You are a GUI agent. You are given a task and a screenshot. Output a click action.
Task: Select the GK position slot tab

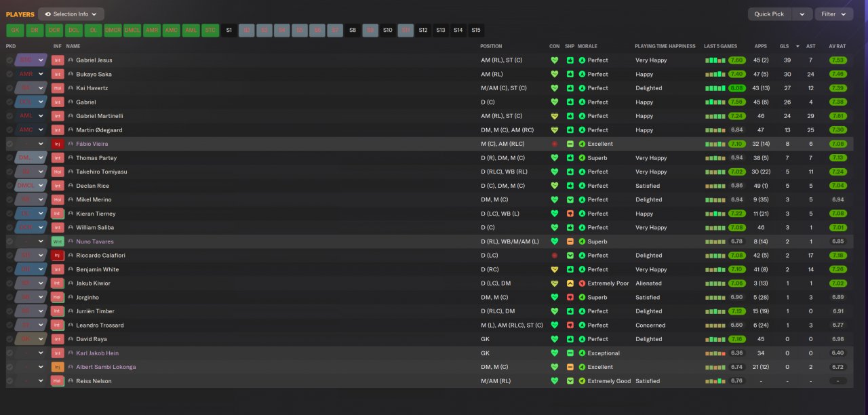pyautogui.click(x=15, y=30)
